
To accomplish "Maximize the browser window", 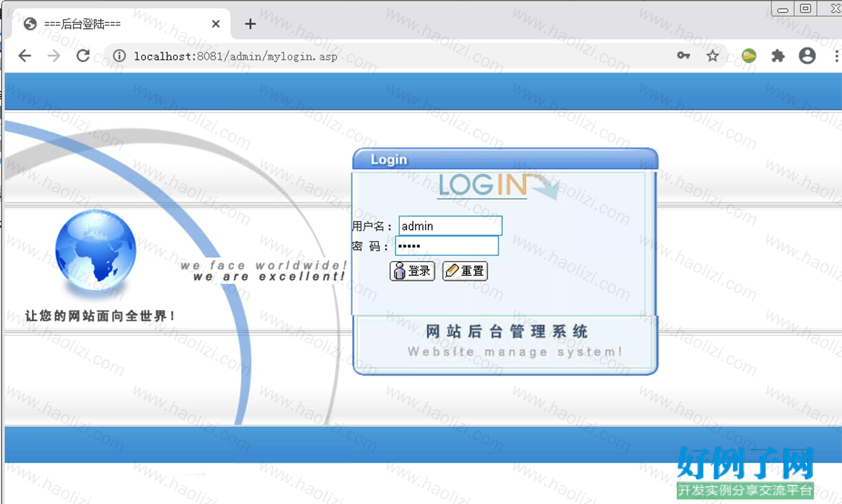I will tap(805, 8).
